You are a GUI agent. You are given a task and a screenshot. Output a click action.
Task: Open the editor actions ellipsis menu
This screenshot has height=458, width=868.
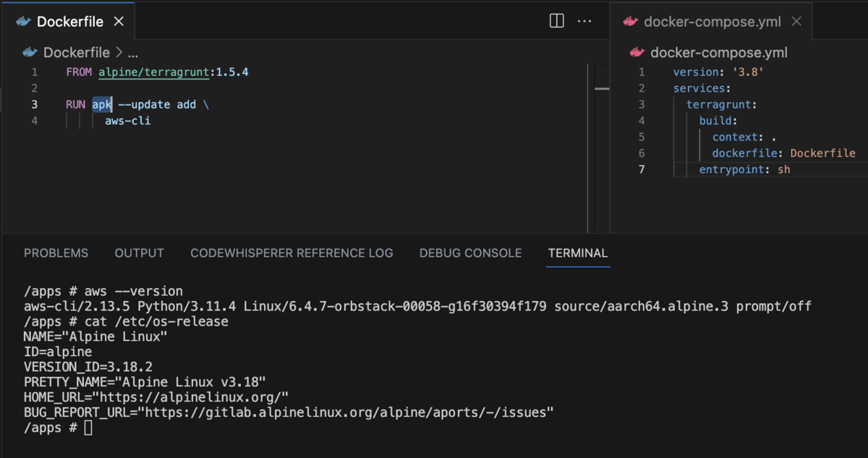point(584,21)
